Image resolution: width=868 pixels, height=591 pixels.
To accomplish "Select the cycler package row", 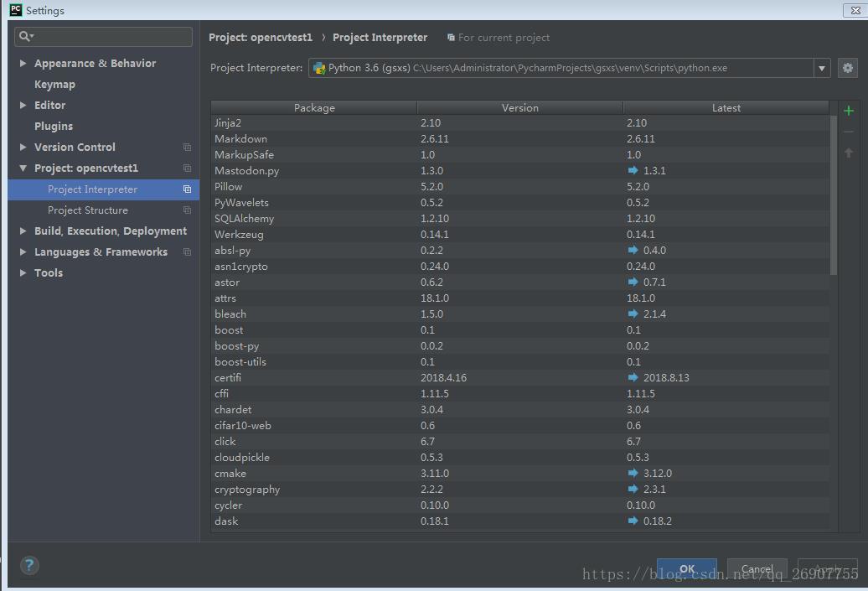I will [519, 505].
